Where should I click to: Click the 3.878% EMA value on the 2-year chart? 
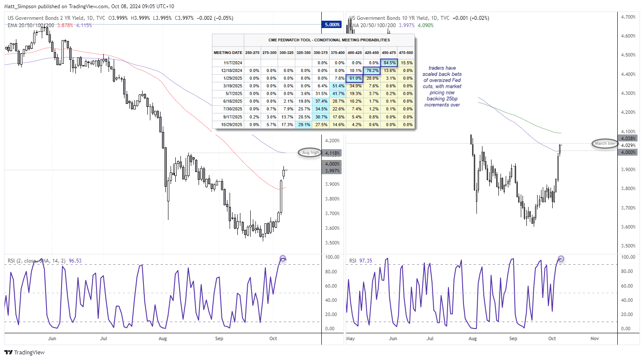pos(65,25)
